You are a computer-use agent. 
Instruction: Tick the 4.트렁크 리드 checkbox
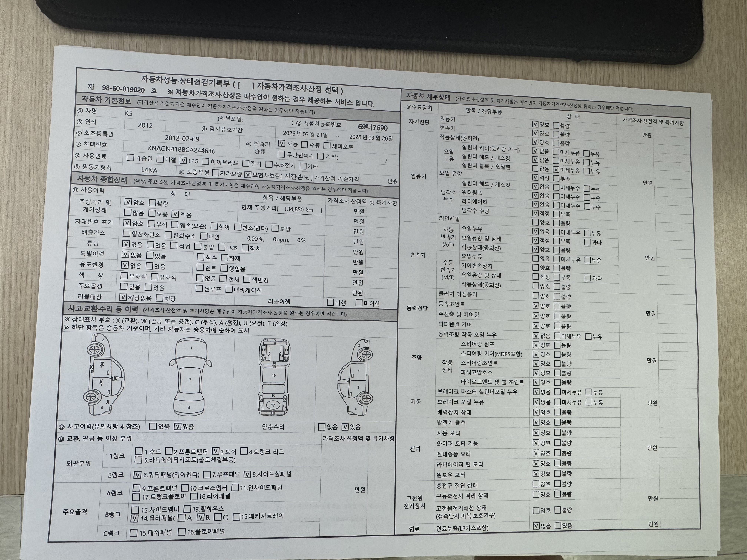[244, 451]
